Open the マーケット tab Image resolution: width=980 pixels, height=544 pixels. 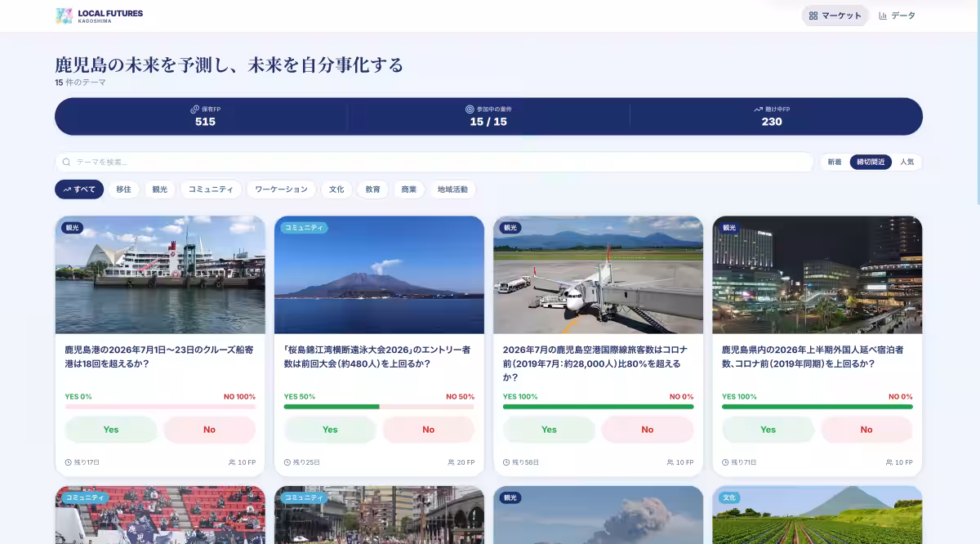pyautogui.click(x=835, y=16)
